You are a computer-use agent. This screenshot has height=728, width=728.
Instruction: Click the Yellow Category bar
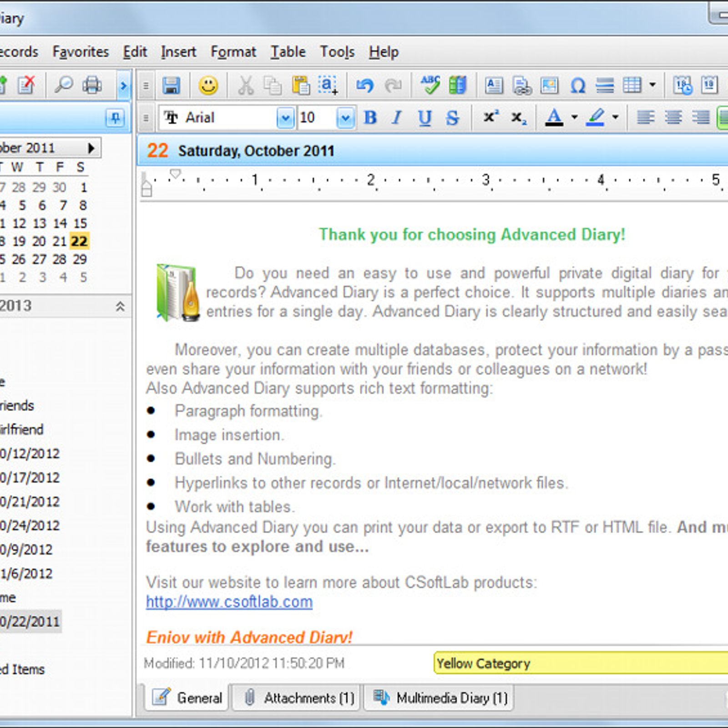tap(581, 663)
